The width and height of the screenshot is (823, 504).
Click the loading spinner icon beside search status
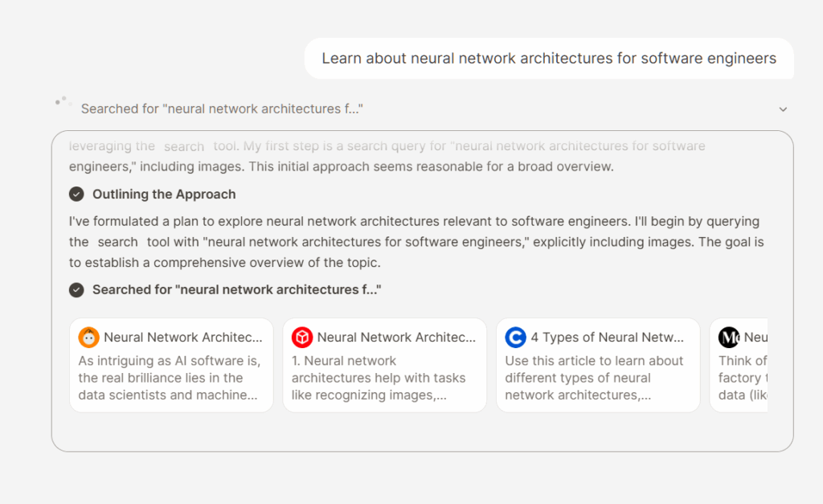63,104
